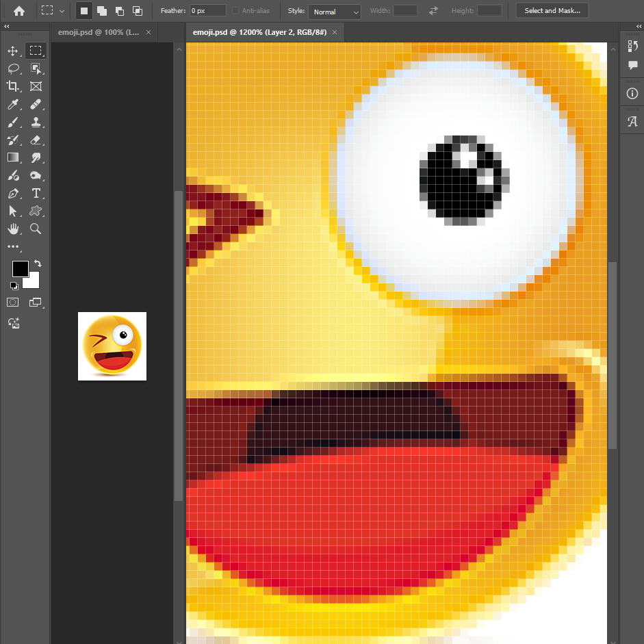Image resolution: width=644 pixels, height=644 pixels.
Task: Open the Comments panel icon
Action: coord(632,65)
